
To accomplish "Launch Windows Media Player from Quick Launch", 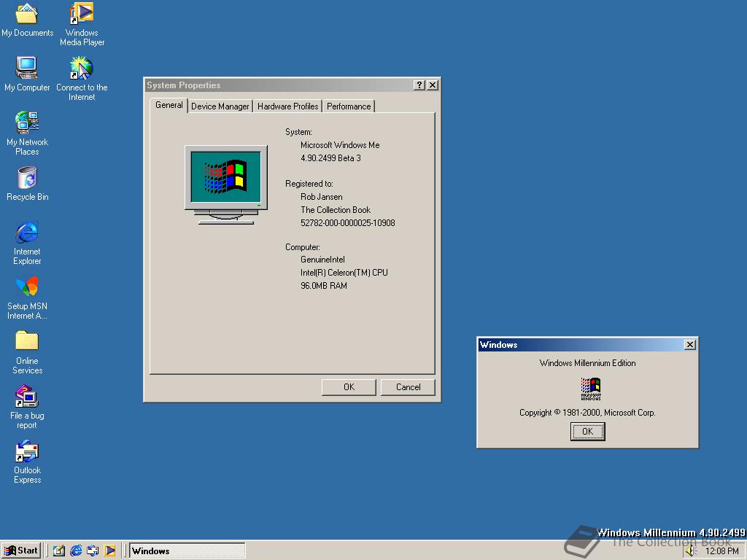I will [x=109, y=551].
